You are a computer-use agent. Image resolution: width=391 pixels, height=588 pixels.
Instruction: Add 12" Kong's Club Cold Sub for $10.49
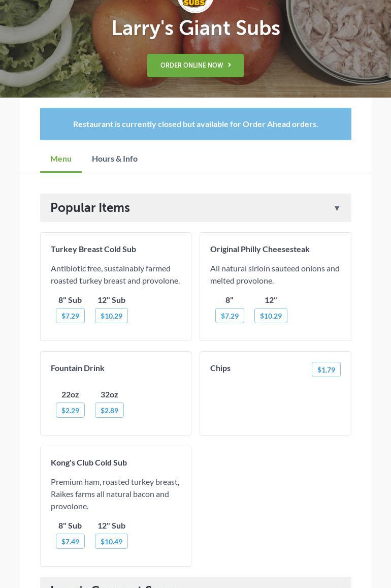pyautogui.click(x=111, y=541)
